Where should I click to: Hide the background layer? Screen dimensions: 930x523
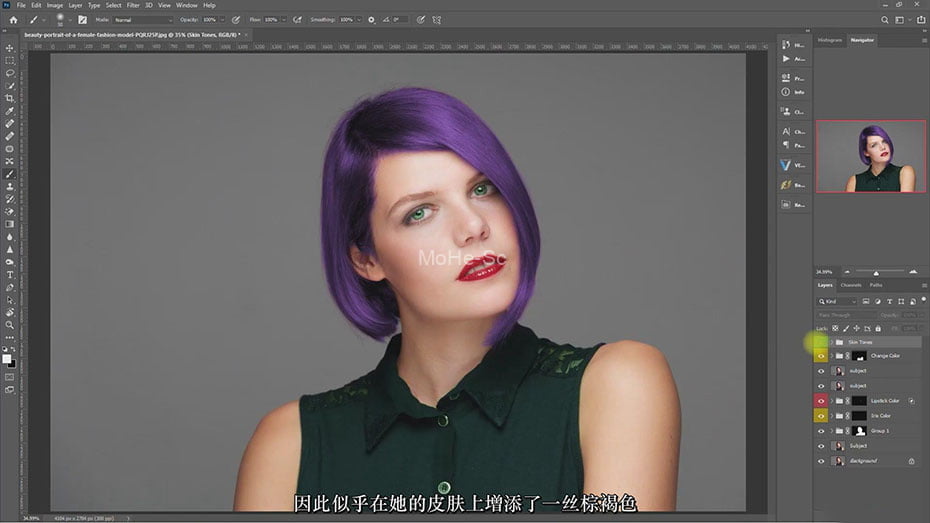[x=821, y=461]
